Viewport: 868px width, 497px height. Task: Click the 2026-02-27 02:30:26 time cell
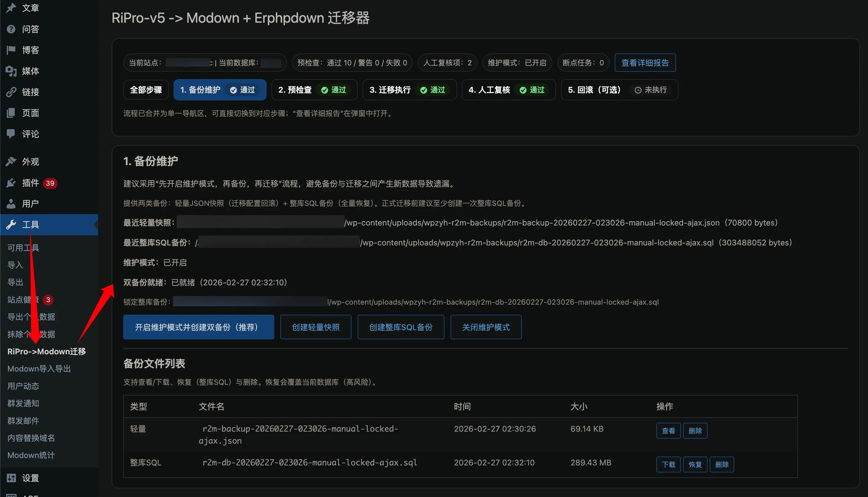[x=495, y=429]
